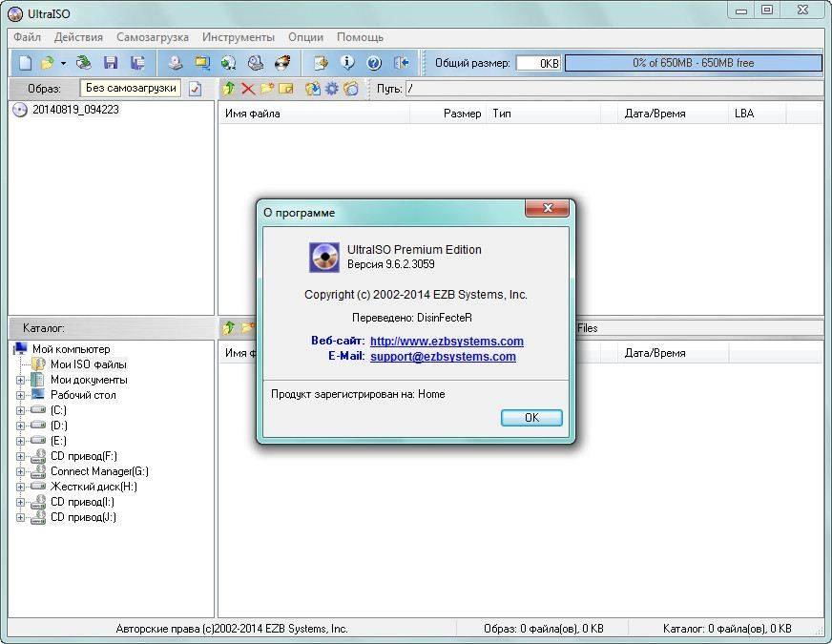Viewport: 832px width, 644px height.
Task: Click the LBA column header
Action: (x=757, y=114)
